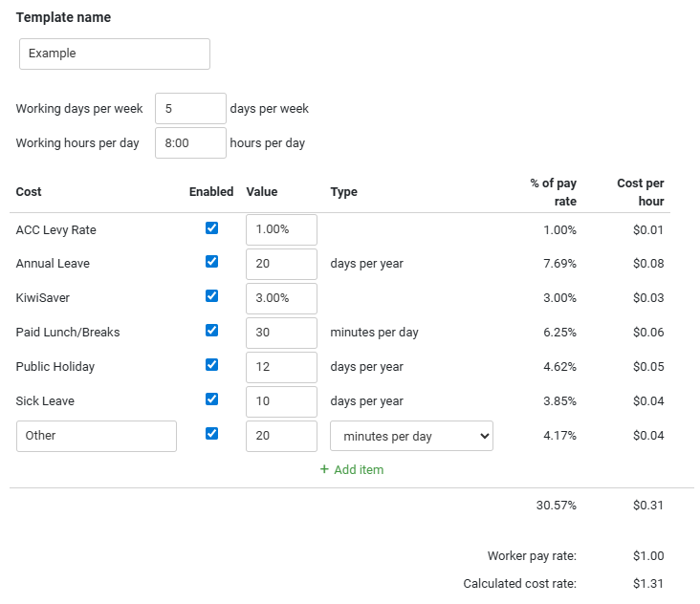Uncheck the Other cost item checkbox
Image resolution: width=700 pixels, height=604 pixels.
(x=211, y=434)
